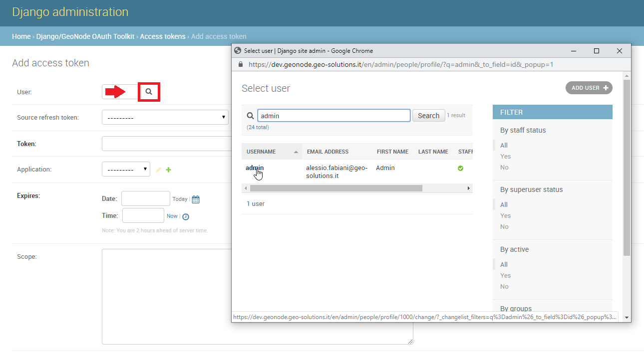This screenshot has height=358, width=644.
Task: Filter superuser status by No
Action: (x=504, y=227)
